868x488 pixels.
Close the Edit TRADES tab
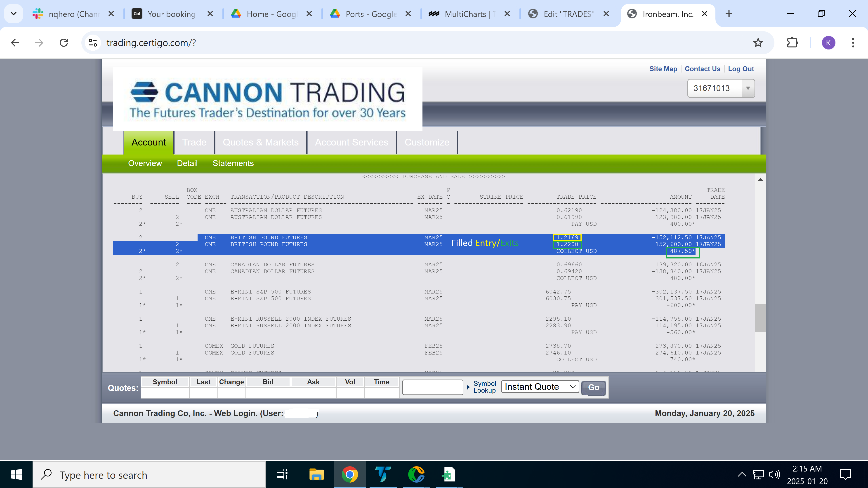click(606, 14)
